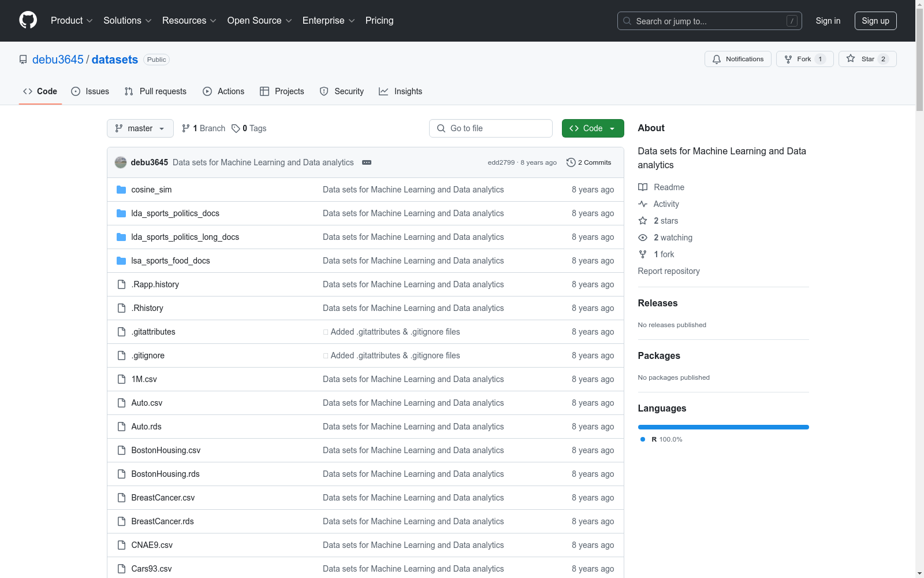The height and width of the screenshot is (578, 924).
Task: Switch to the Projects tab
Action: (x=282, y=91)
